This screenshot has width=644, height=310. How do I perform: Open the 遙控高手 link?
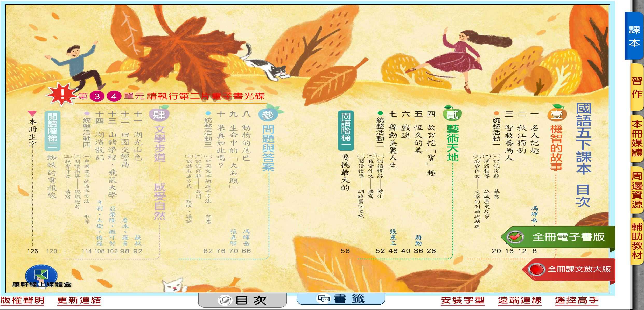[577, 300]
